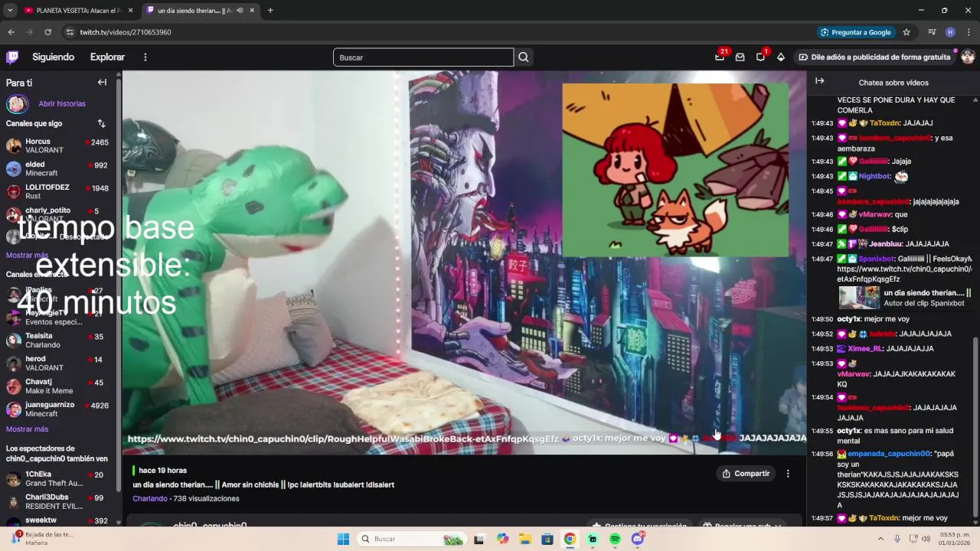Close the PLANETA VEGETTA tab
Screen dimensions: 980x551
[130, 11]
